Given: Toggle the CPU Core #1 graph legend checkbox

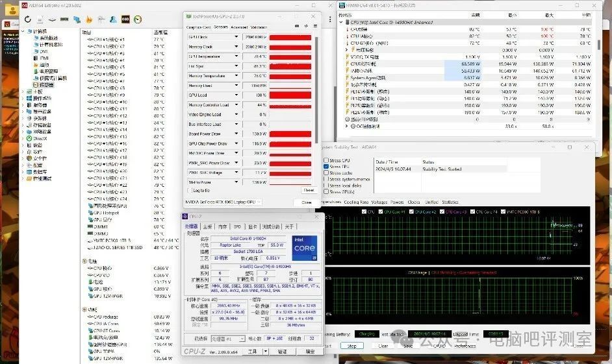Looking at the screenshot, I should tap(381, 212).
